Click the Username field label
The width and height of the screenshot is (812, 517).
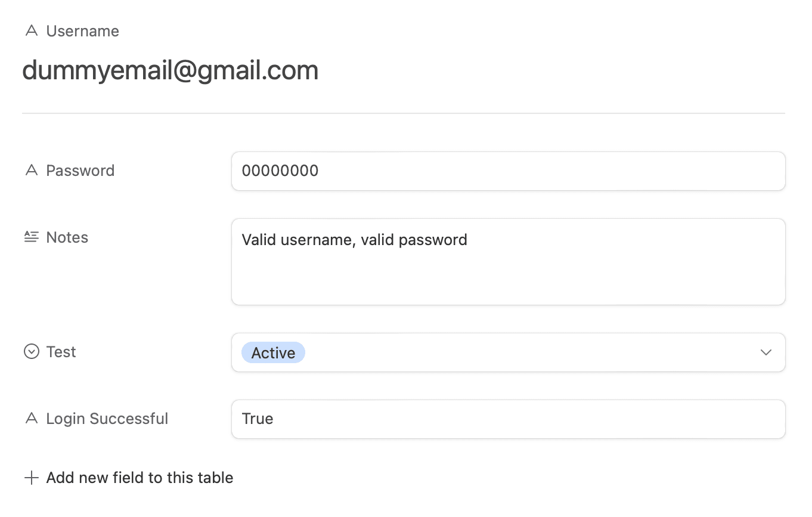click(82, 30)
